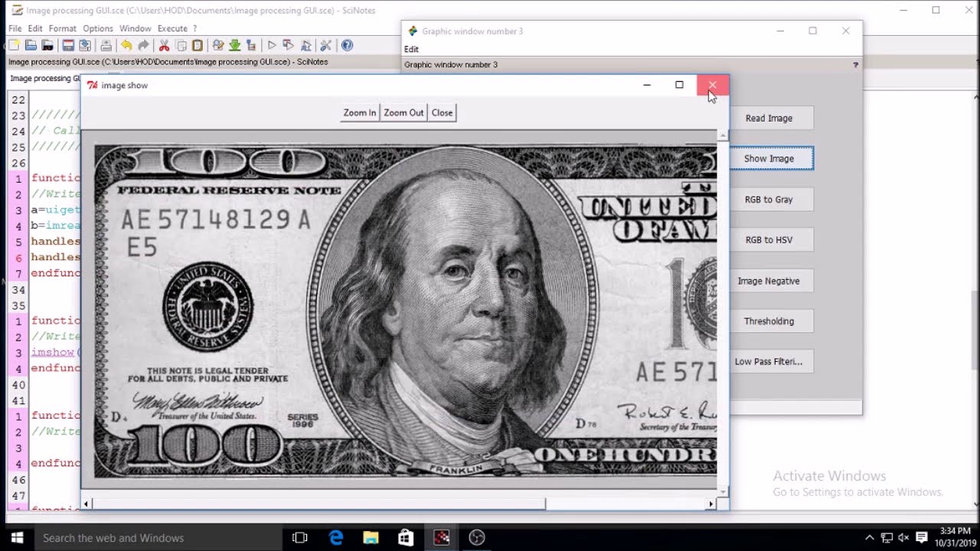The height and width of the screenshot is (551, 980).
Task: Click the Image Negative button
Action: [x=769, y=281]
